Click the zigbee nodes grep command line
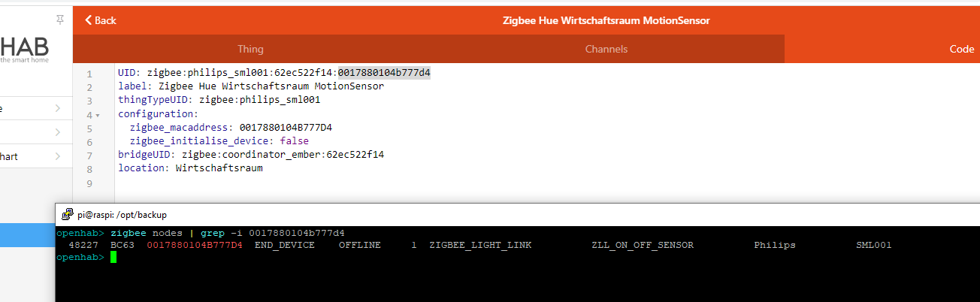980x302 pixels. [228, 234]
